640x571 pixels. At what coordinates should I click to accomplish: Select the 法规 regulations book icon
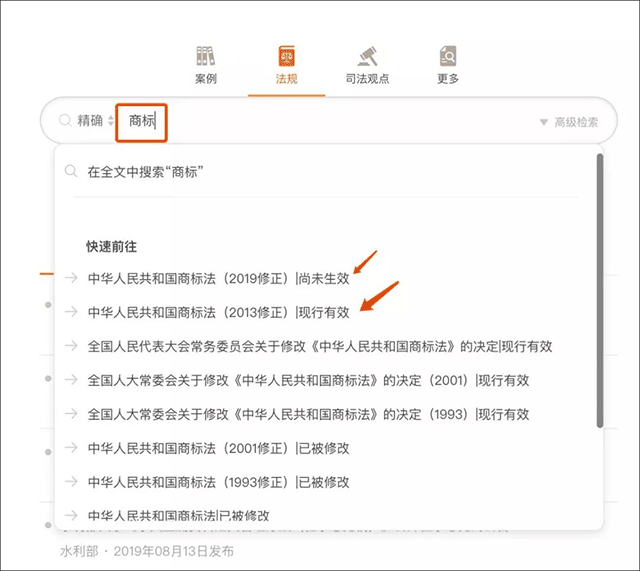[287, 56]
